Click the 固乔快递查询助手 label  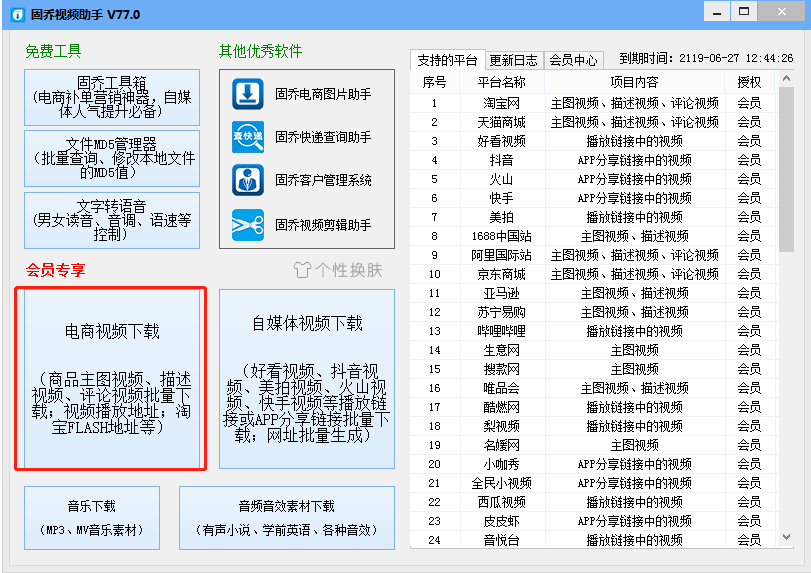[323, 137]
